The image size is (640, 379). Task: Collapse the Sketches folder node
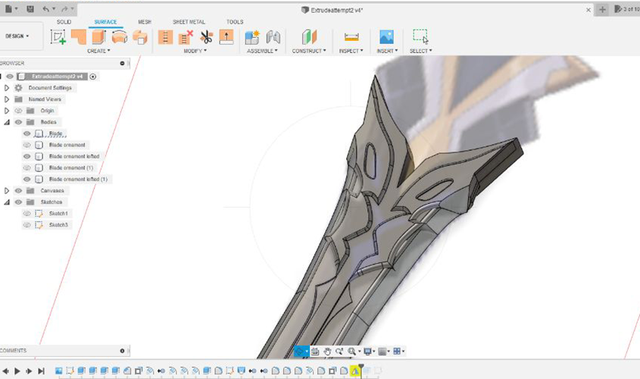7,202
